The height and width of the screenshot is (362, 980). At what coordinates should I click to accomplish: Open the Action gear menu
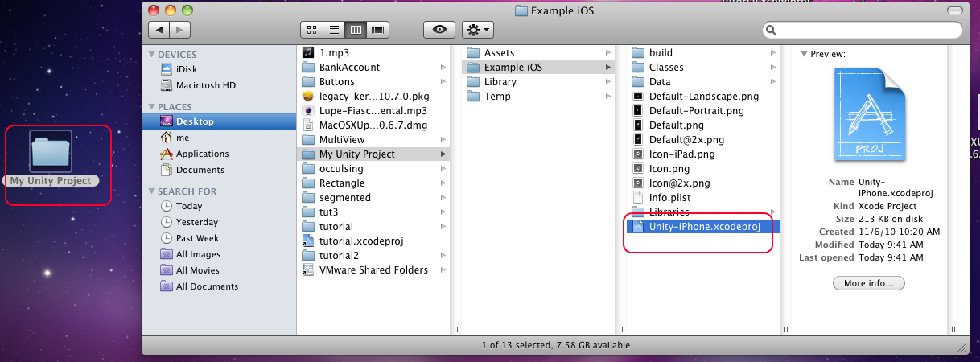click(478, 30)
